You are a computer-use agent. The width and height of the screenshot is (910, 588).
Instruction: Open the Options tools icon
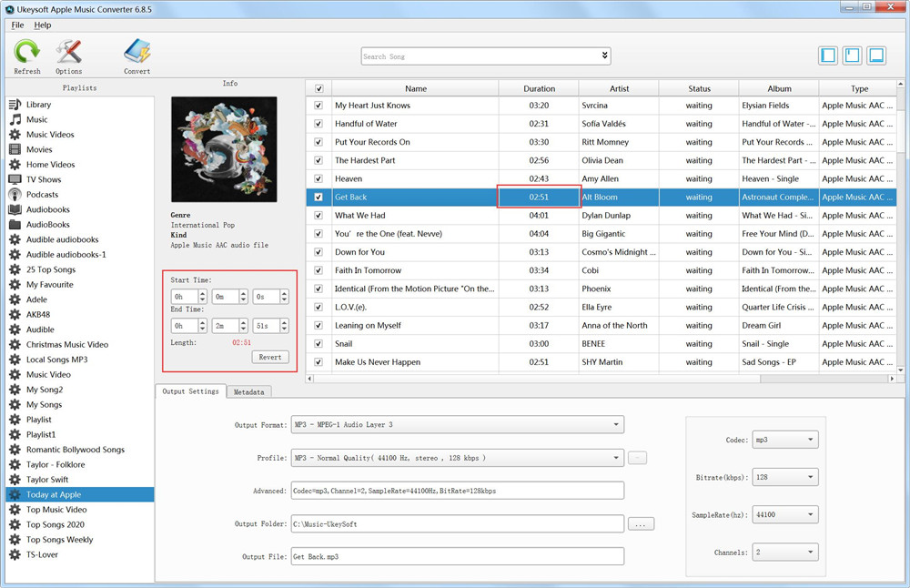click(68, 52)
